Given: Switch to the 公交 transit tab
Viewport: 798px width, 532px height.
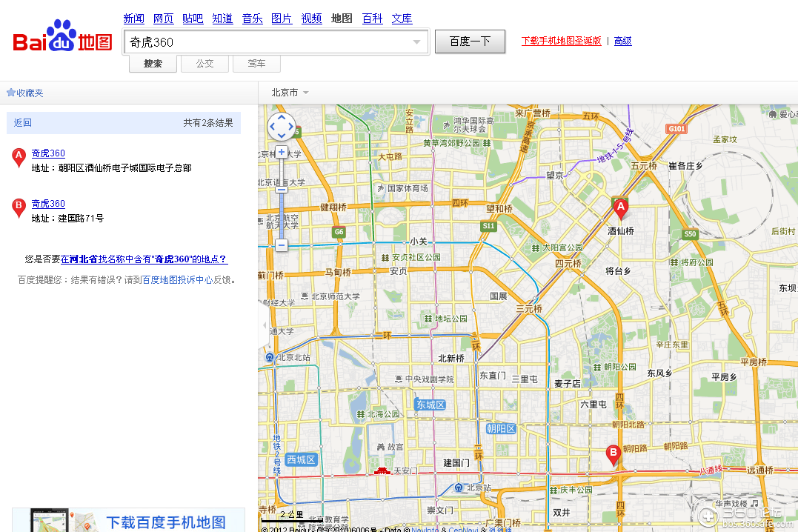Looking at the screenshot, I should [205, 64].
